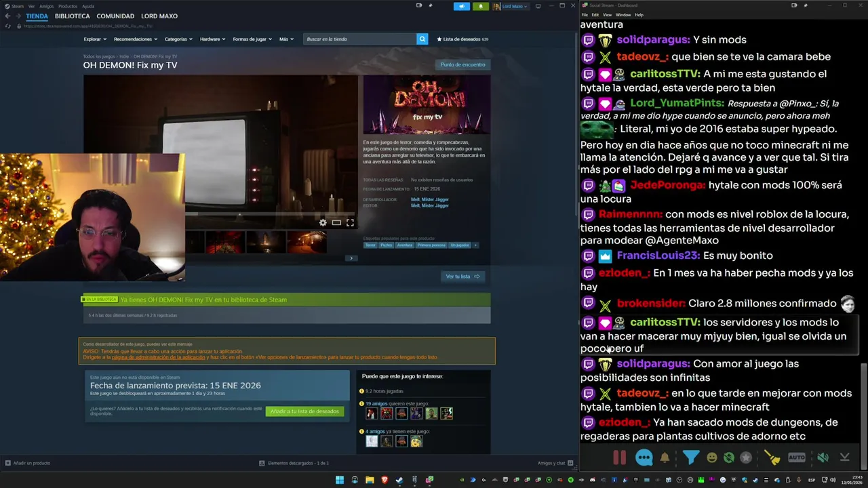
Task: Open the Productos menu in Steam
Action: pos(68,6)
